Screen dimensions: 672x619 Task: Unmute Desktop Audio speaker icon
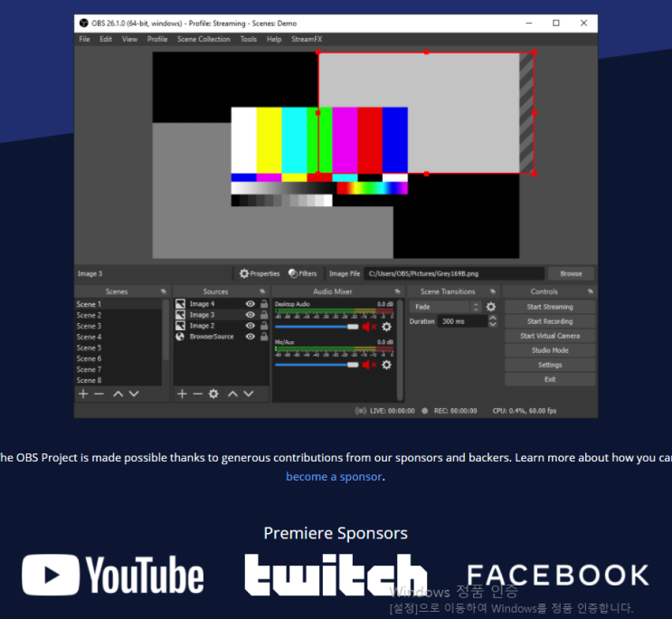pos(369,327)
